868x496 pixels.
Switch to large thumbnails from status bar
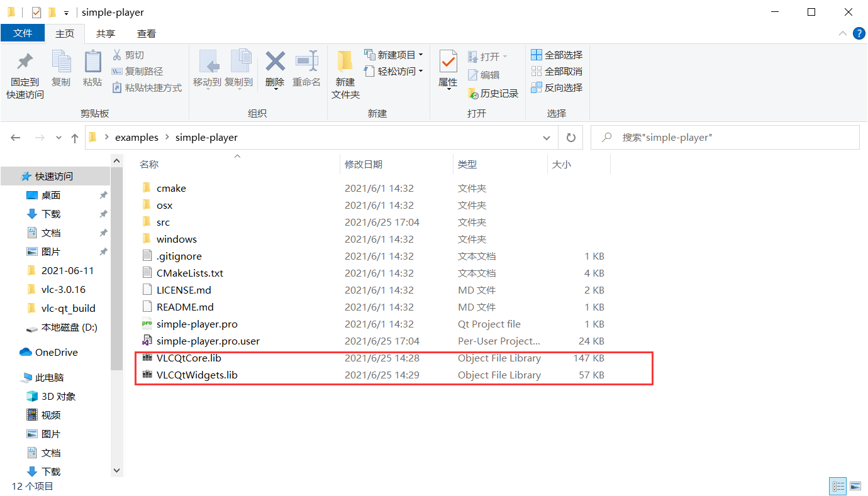(855, 486)
